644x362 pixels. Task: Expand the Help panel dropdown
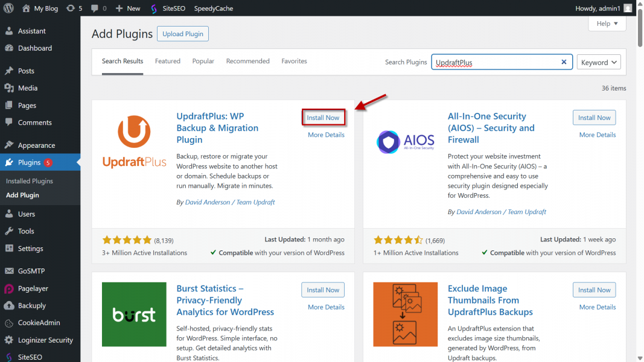pyautogui.click(x=607, y=24)
